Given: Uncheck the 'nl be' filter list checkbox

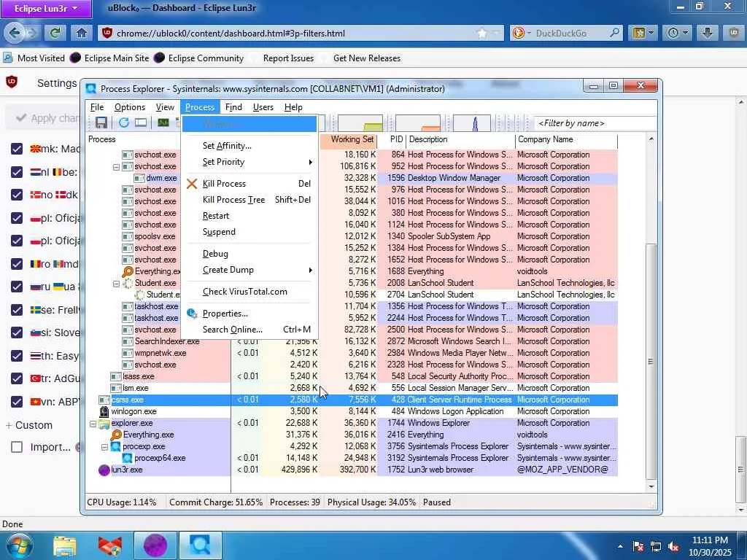Looking at the screenshot, I should coord(17,172).
